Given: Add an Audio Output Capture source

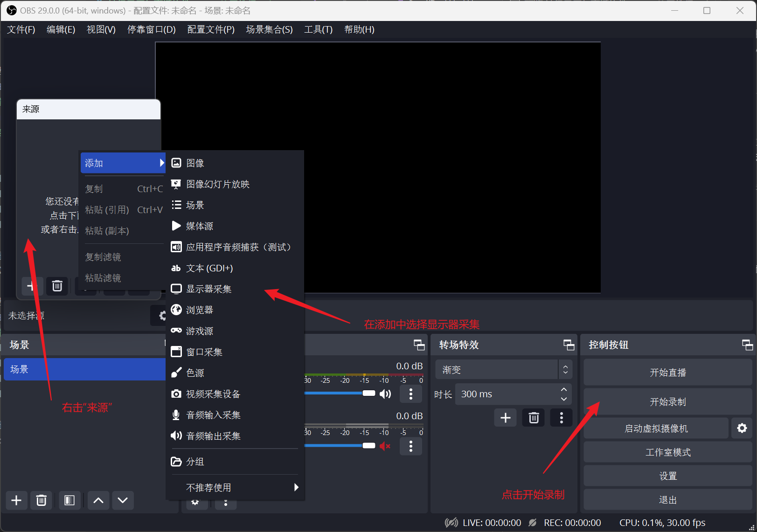Looking at the screenshot, I should click(235, 435).
